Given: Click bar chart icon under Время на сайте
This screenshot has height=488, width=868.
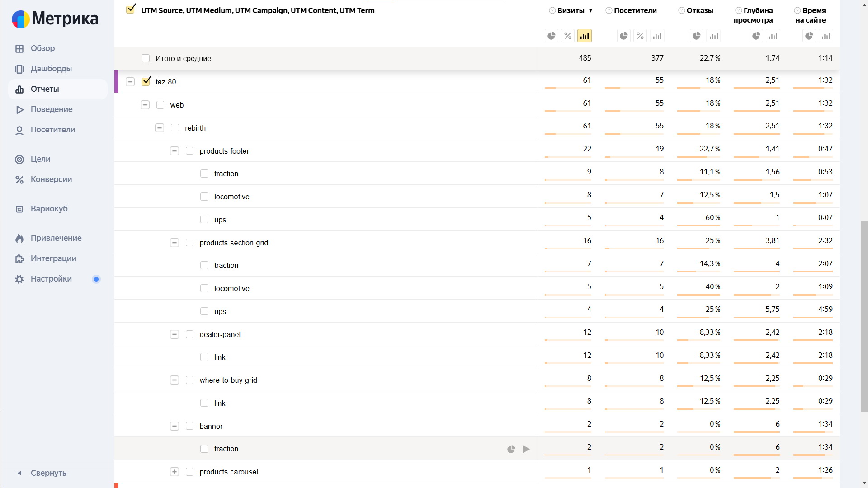Looking at the screenshot, I should tap(826, 36).
